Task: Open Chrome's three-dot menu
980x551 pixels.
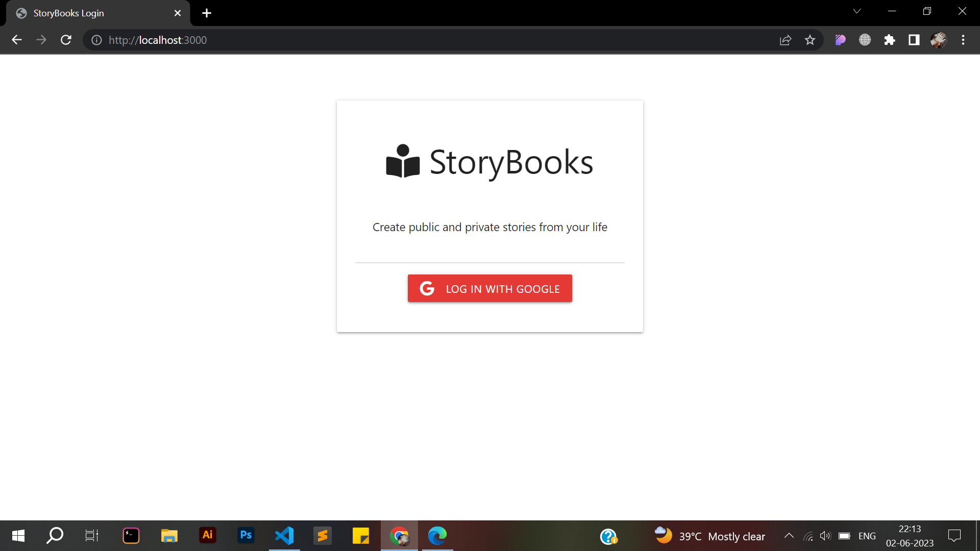Action: pyautogui.click(x=964, y=40)
